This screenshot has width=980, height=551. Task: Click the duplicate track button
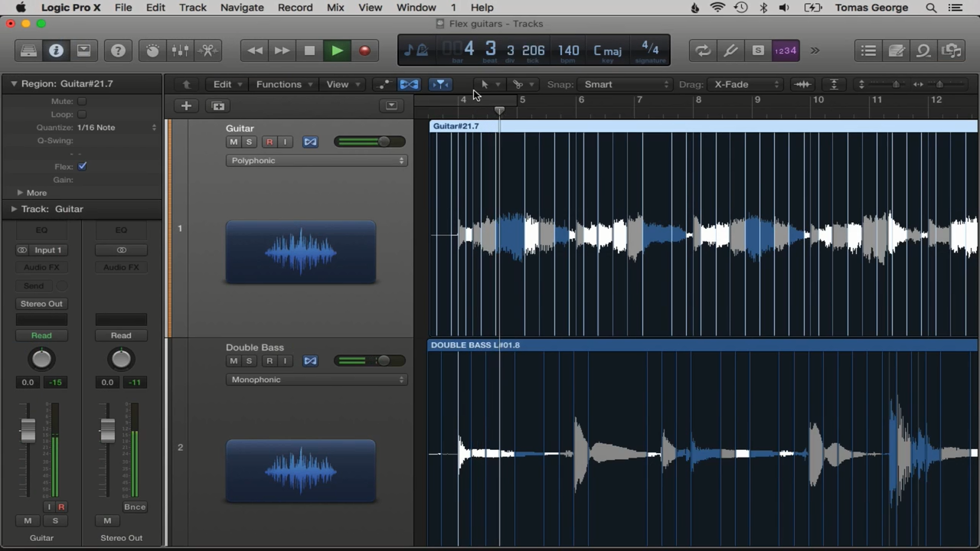(218, 106)
